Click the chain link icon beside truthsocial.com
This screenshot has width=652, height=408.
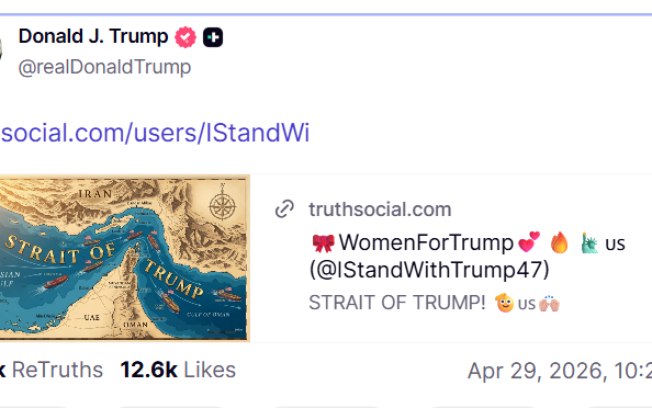[286, 209]
